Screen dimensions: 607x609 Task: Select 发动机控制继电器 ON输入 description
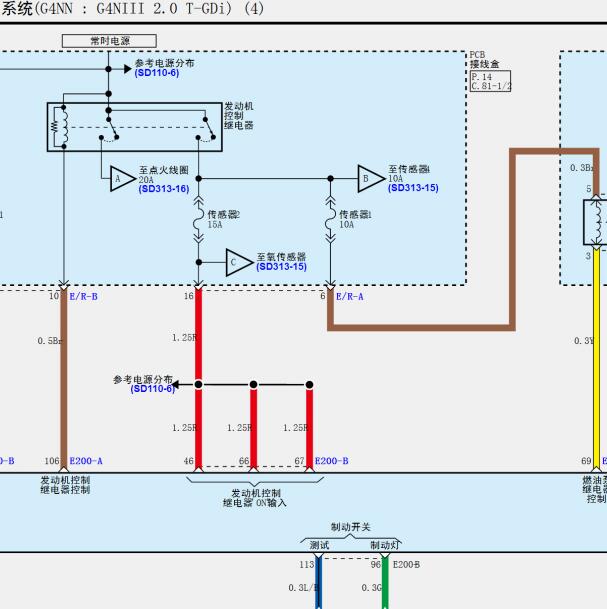click(255, 498)
